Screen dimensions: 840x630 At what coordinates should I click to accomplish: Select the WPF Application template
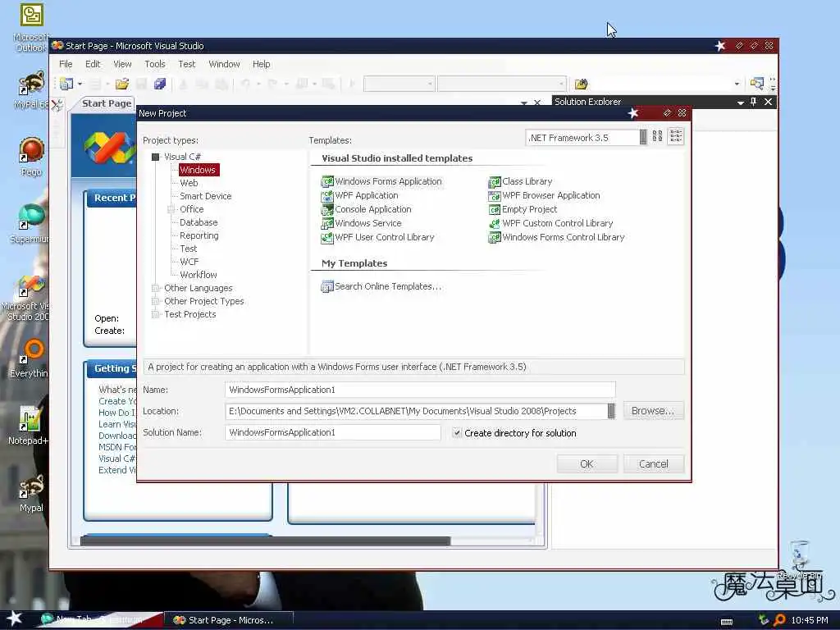(359, 195)
